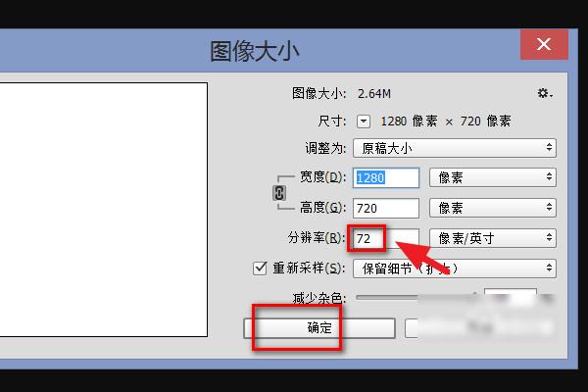Screen dimensions: 588x392
Task: Uncheck the 重新采样 checkbox
Action: tap(260, 269)
